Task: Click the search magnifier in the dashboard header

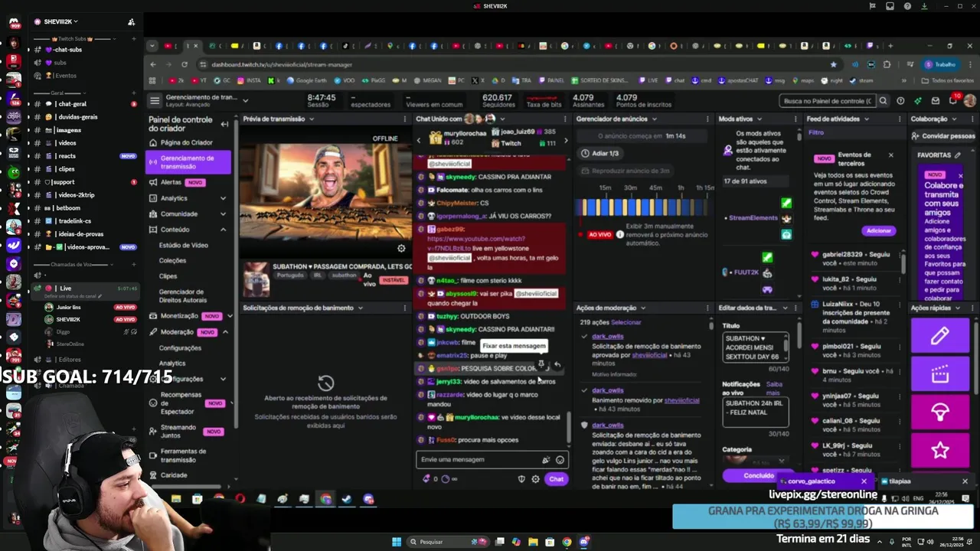Action: (x=883, y=100)
